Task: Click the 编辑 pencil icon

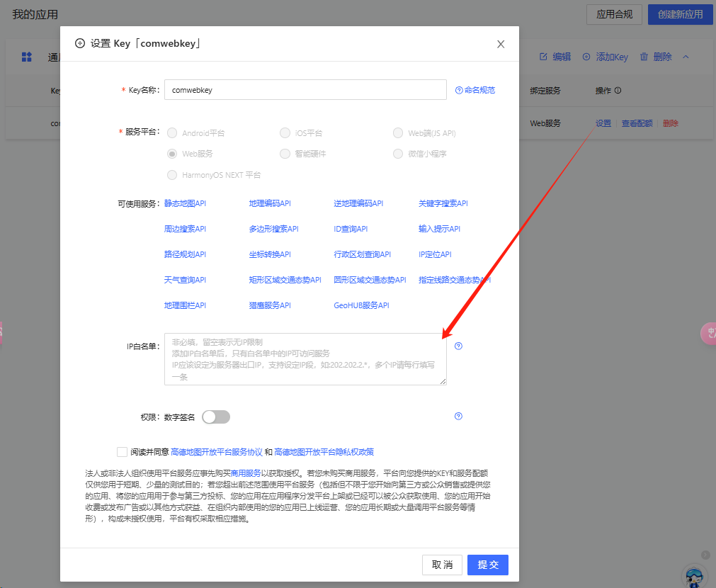Action: point(543,57)
